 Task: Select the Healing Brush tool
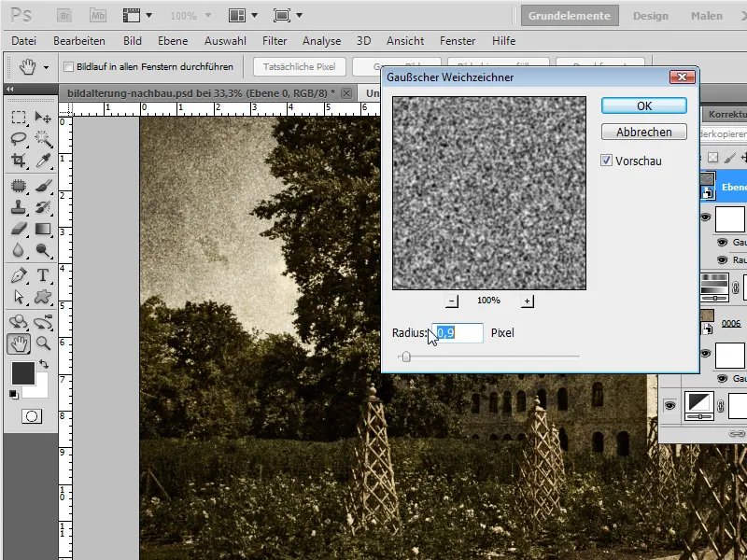click(x=19, y=185)
